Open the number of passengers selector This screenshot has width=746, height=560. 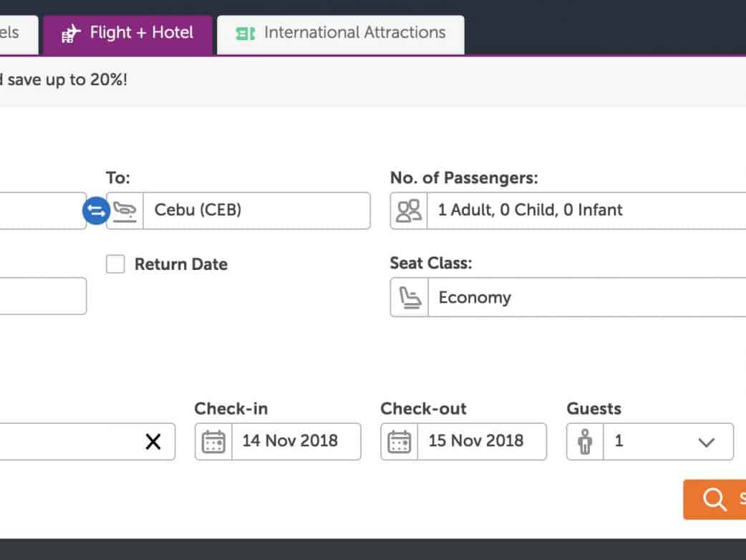pos(587,211)
